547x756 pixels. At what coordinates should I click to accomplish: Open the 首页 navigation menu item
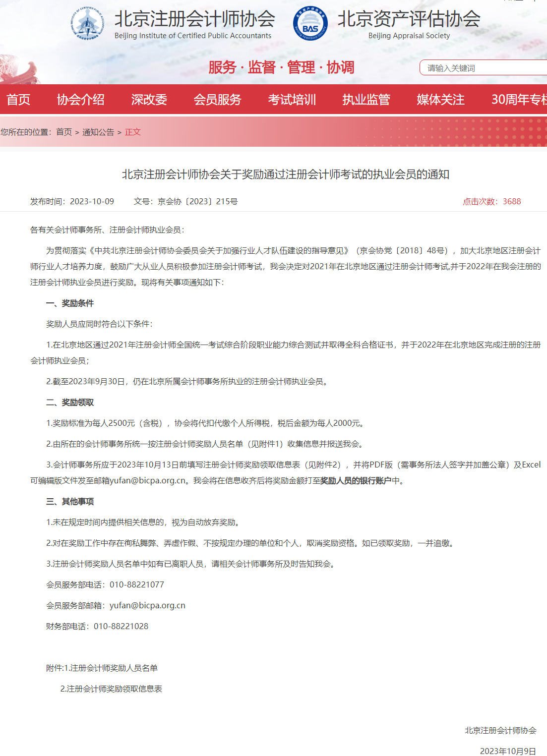pyautogui.click(x=18, y=100)
